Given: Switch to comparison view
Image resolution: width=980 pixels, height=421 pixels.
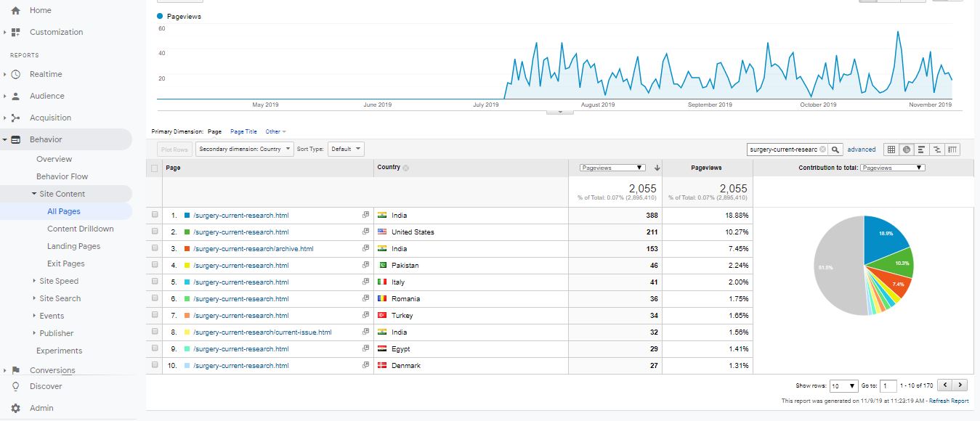Looking at the screenshot, I should [937, 150].
